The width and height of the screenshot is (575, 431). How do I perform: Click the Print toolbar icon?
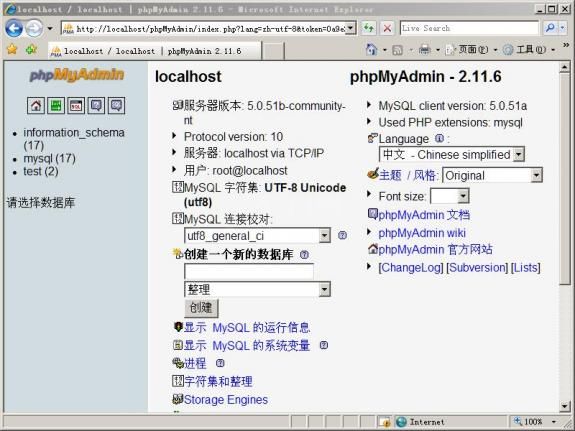[424, 50]
